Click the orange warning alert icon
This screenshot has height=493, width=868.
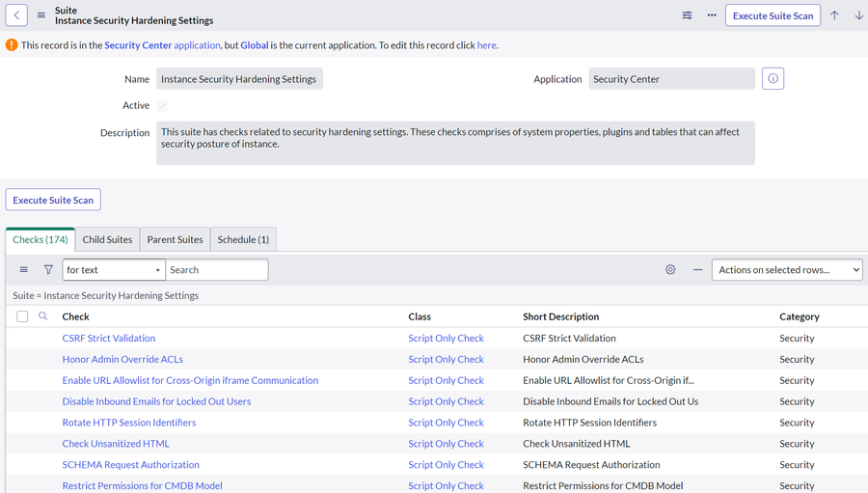click(12, 45)
